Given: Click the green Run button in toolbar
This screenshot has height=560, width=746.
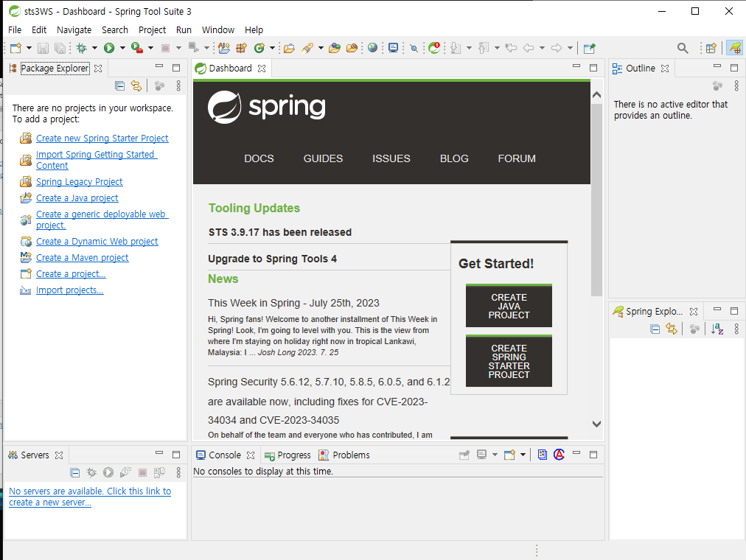Looking at the screenshot, I should pos(109,48).
